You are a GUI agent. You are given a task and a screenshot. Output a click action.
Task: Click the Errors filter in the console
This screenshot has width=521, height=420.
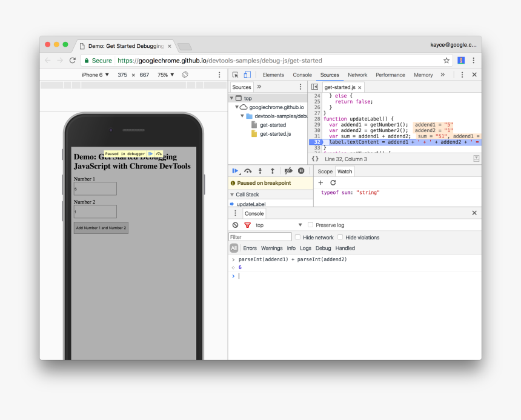pos(250,248)
